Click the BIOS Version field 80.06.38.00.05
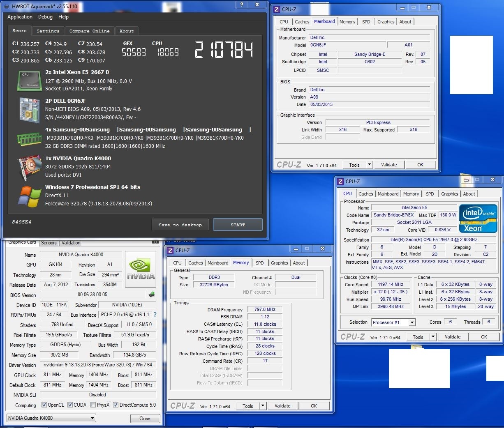This screenshot has height=428, width=504. point(92,295)
